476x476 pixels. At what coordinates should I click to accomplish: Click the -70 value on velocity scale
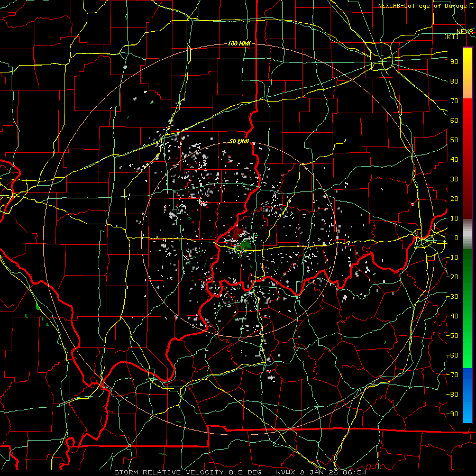[x=453, y=375]
